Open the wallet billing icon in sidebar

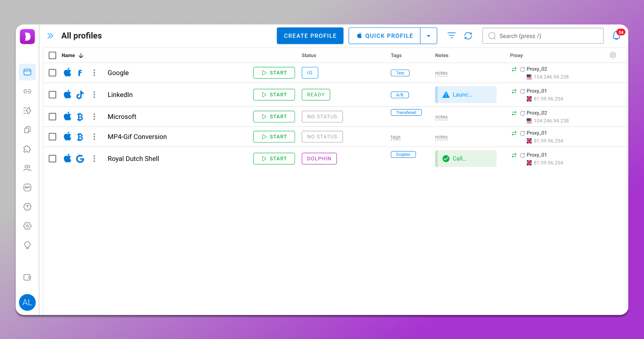(x=27, y=277)
